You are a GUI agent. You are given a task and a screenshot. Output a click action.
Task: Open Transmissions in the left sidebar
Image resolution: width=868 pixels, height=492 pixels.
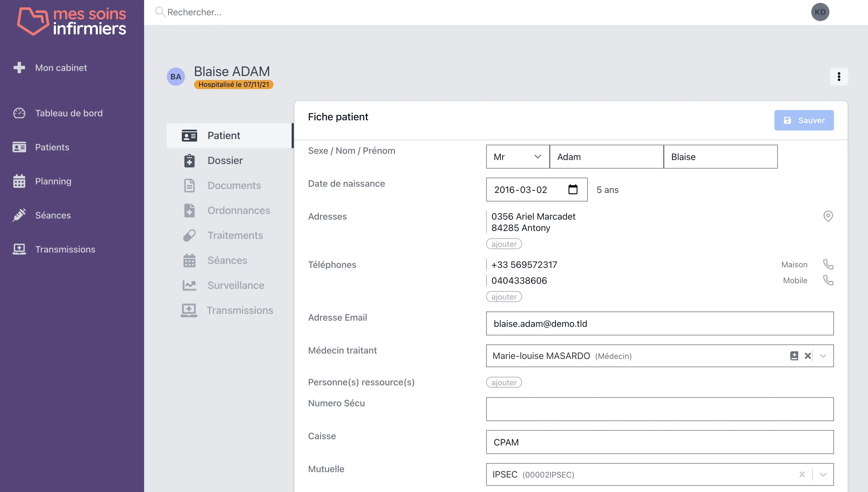[x=65, y=249]
